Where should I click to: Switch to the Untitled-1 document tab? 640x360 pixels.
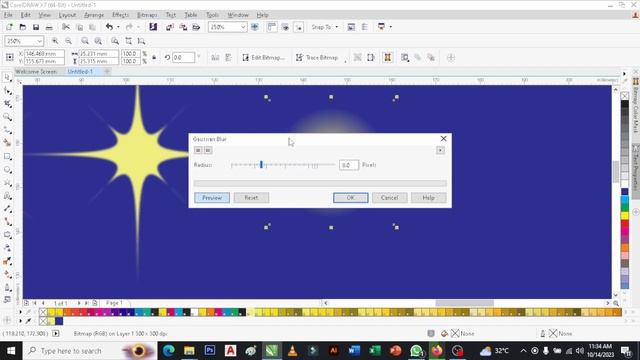pos(80,71)
